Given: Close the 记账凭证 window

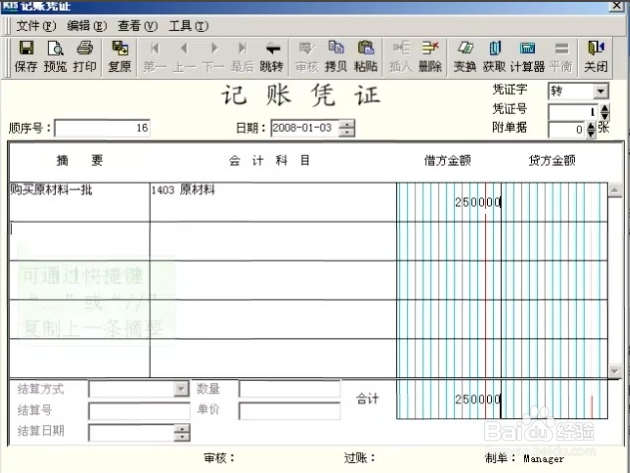Looking at the screenshot, I should 617,6.
